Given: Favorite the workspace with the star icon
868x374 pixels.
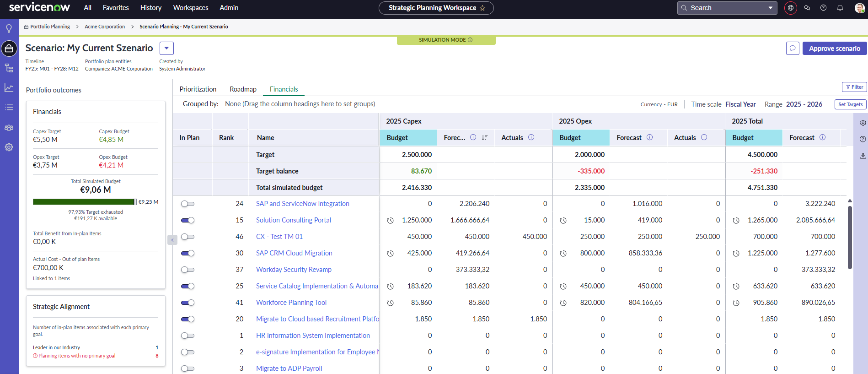Looking at the screenshot, I should pyautogui.click(x=482, y=8).
